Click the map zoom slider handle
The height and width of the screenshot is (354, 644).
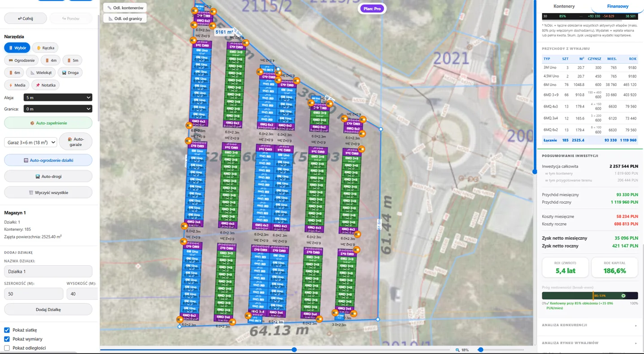pyautogui.click(x=480, y=350)
